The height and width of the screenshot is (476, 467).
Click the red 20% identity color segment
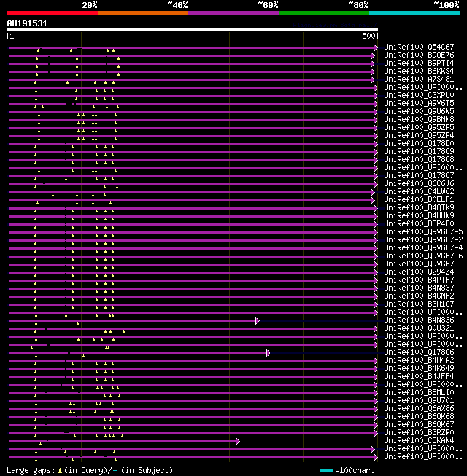pyautogui.click(x=53, y=13)
